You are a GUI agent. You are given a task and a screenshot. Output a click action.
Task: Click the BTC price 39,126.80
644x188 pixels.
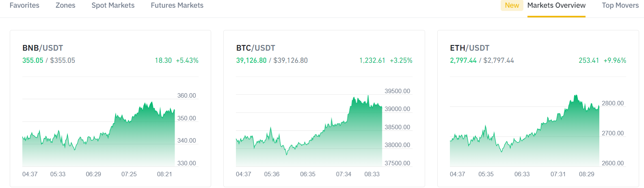click(x=251, y=60)
